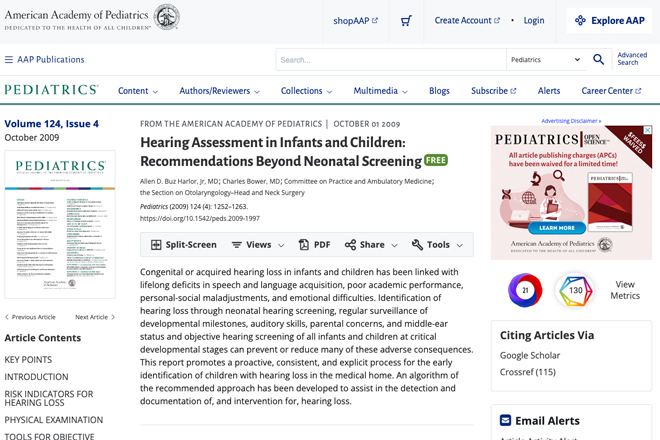This screenshot has height=440, width=660.
Task: Open Google Scholar citing articles
Action: [530, 355]
